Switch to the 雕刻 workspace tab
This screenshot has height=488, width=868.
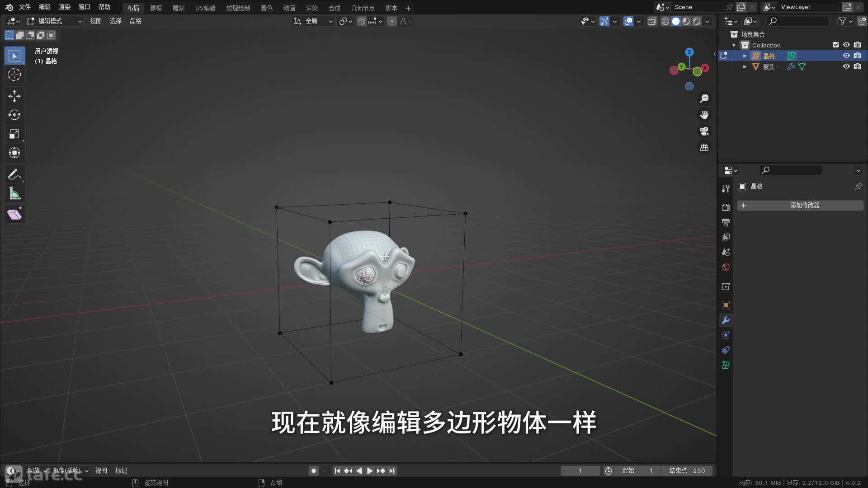coord(178,8)
